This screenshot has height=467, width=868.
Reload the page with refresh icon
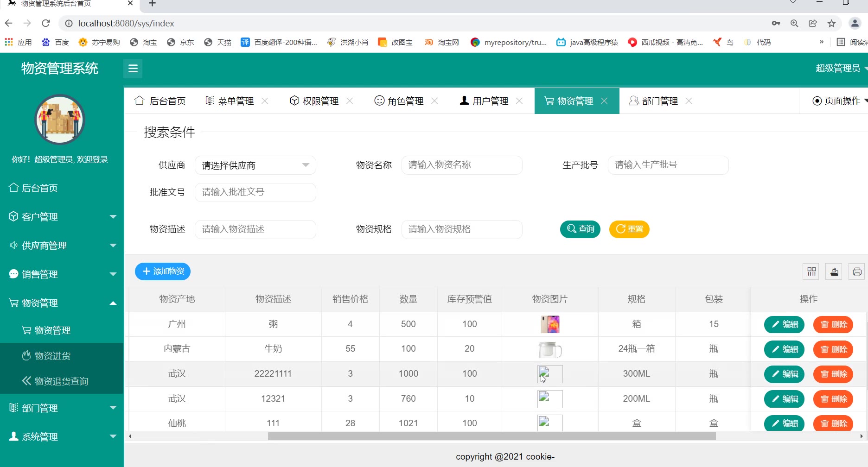[45, 24]
